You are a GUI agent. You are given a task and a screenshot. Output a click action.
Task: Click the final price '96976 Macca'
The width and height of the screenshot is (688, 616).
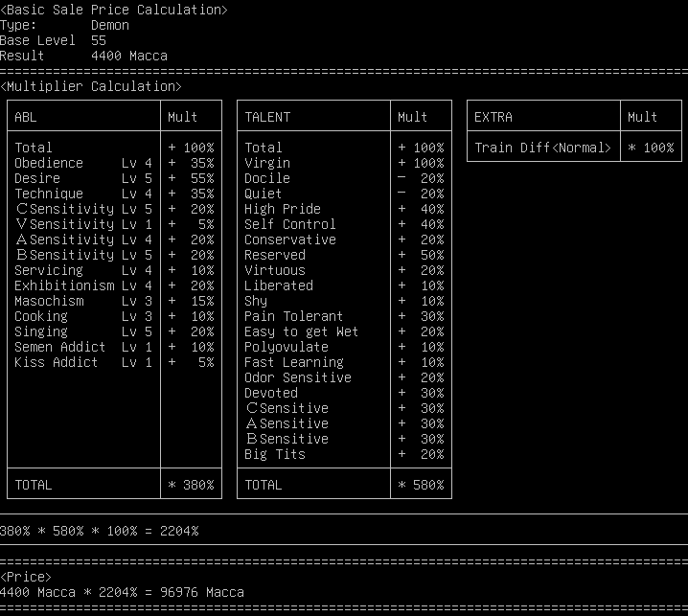click(x=202, y=592)
